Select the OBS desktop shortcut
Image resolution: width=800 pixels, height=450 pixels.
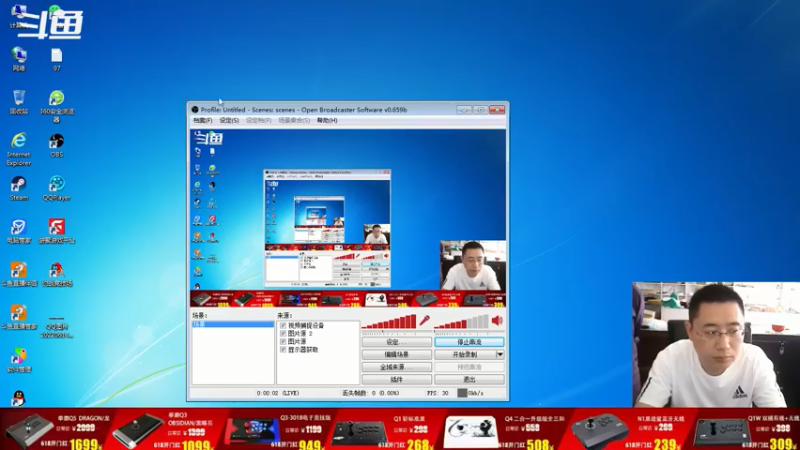click(57, 145)
